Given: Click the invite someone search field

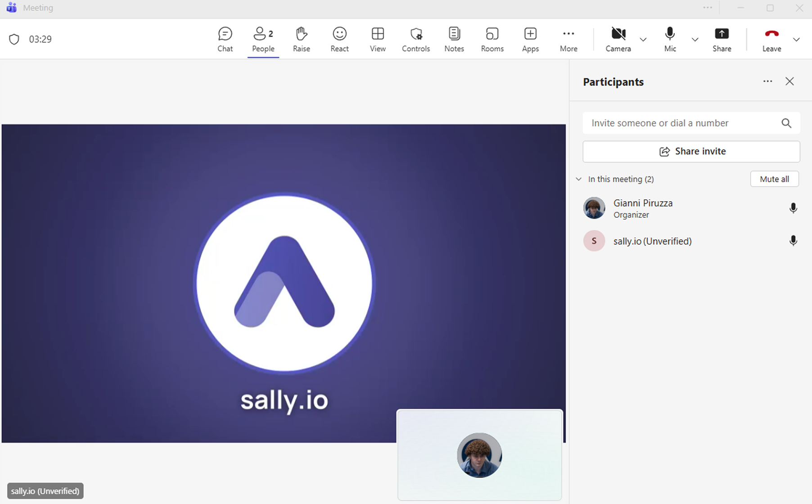Looking at the screenshot, I should (x=682, y=123).
